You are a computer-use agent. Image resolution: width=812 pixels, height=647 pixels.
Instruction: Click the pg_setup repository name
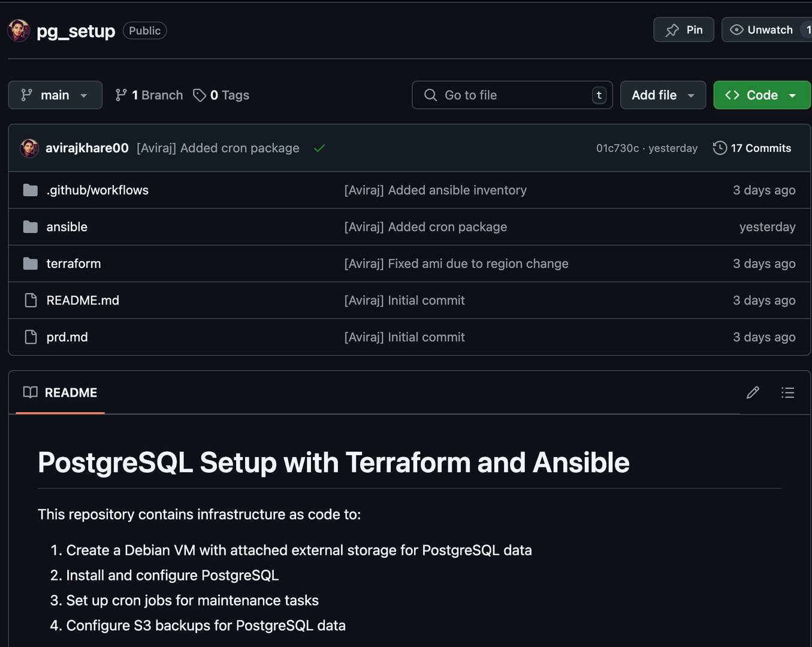[76, 31]
